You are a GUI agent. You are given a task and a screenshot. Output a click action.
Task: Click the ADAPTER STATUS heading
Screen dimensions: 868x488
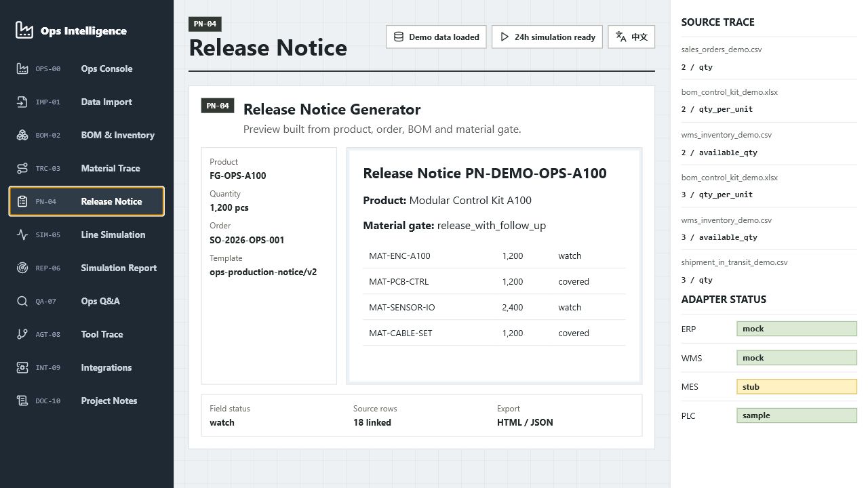[724, 299]
